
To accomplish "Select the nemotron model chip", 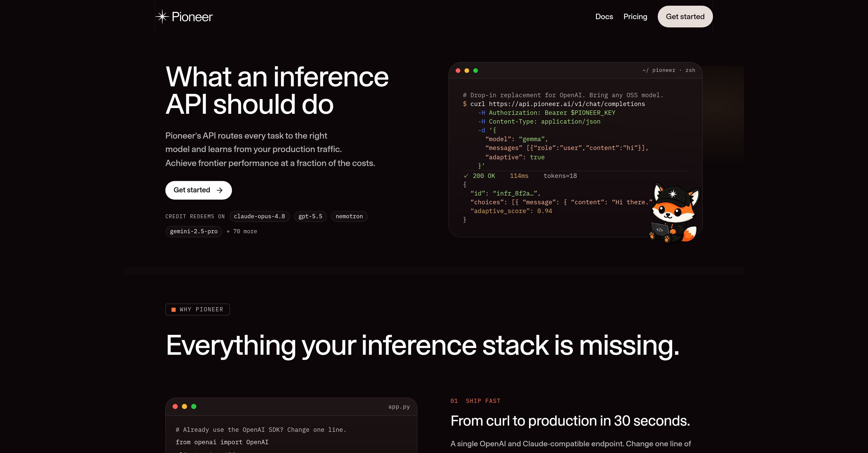I will point(349,216).
